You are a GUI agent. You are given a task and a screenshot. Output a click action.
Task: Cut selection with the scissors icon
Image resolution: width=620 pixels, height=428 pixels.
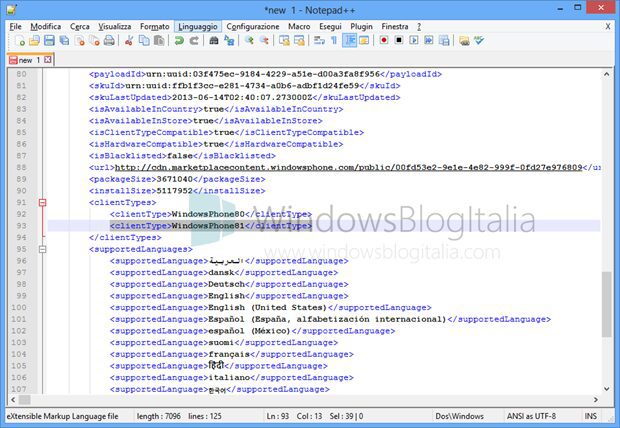[x=129, y=40]
